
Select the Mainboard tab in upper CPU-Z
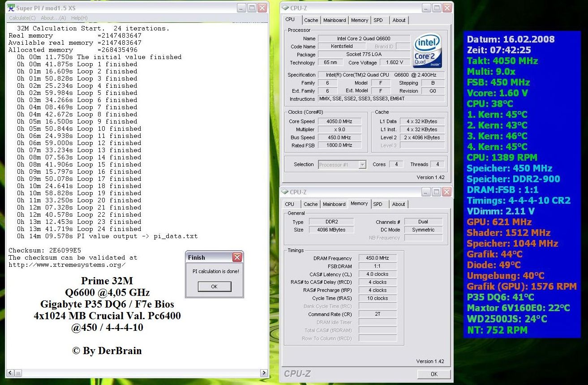[335, 20]
